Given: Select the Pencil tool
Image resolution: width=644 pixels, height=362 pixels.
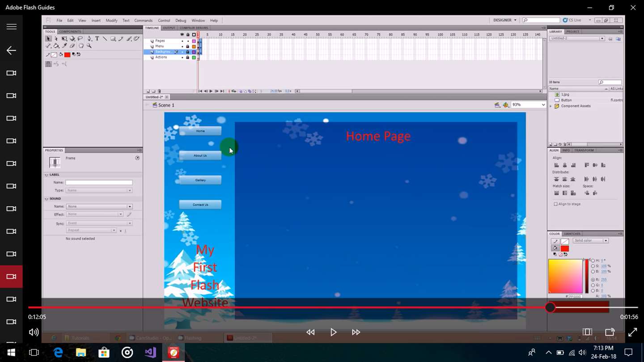Looking at the screenshot, I should pyautogui.click(x=121, y=39).
